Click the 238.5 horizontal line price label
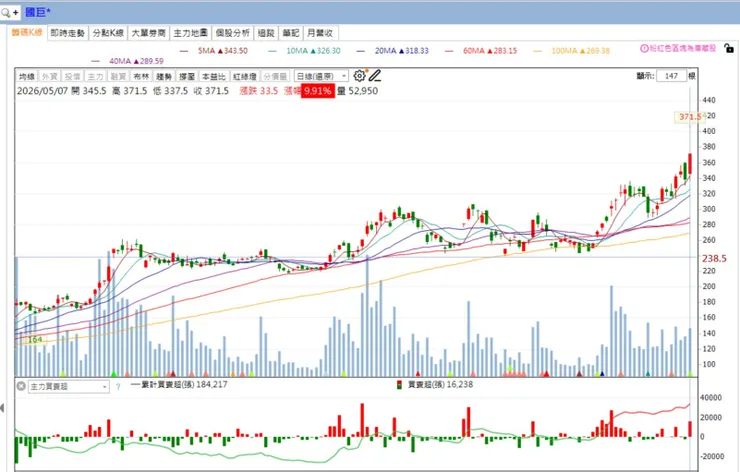The image size is (740, 472). pyautogui.click(x=714, y=258)
